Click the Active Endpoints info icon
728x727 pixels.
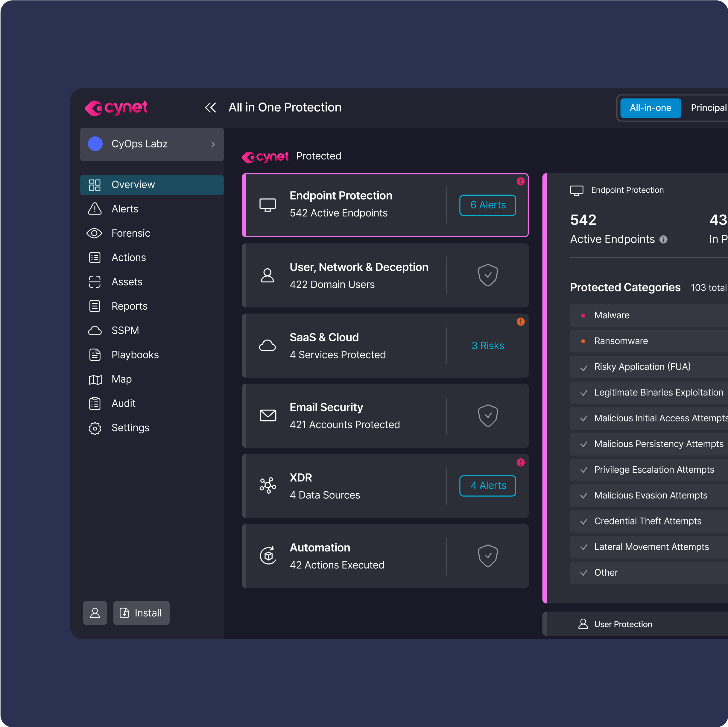point(664,240)
